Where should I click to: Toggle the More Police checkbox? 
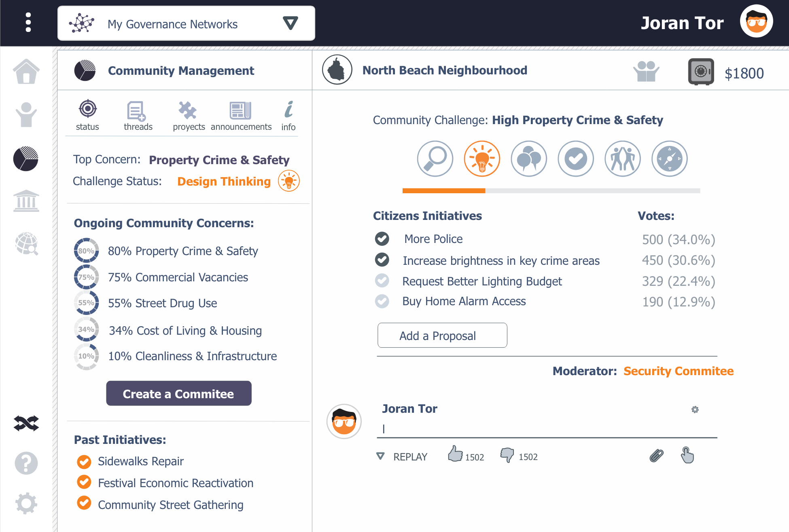pyautogui.click(x=382, y=239)
